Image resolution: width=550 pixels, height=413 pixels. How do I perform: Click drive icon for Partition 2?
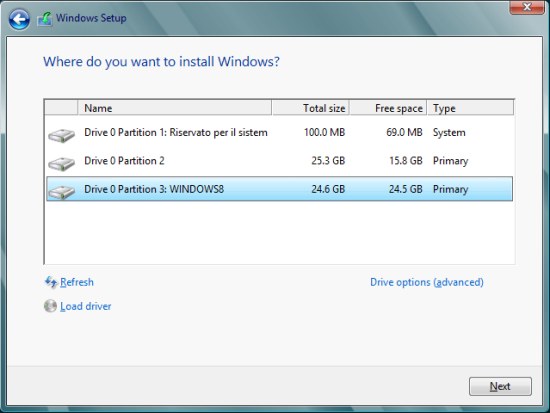point(61,164)
